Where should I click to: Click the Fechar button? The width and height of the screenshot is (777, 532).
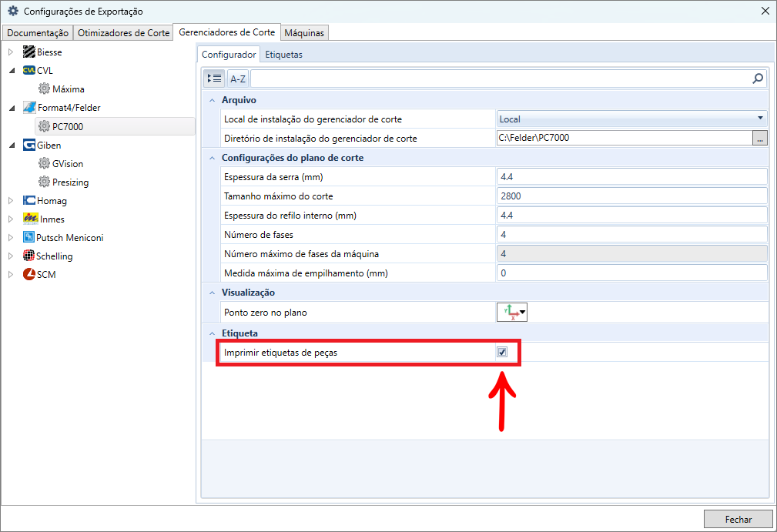coord(738,519)
